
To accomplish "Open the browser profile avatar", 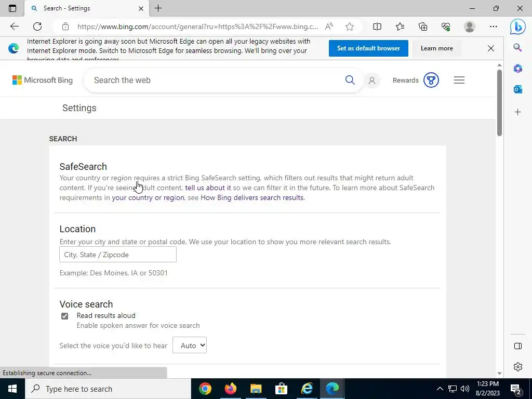I will click(x=470, y=26).
